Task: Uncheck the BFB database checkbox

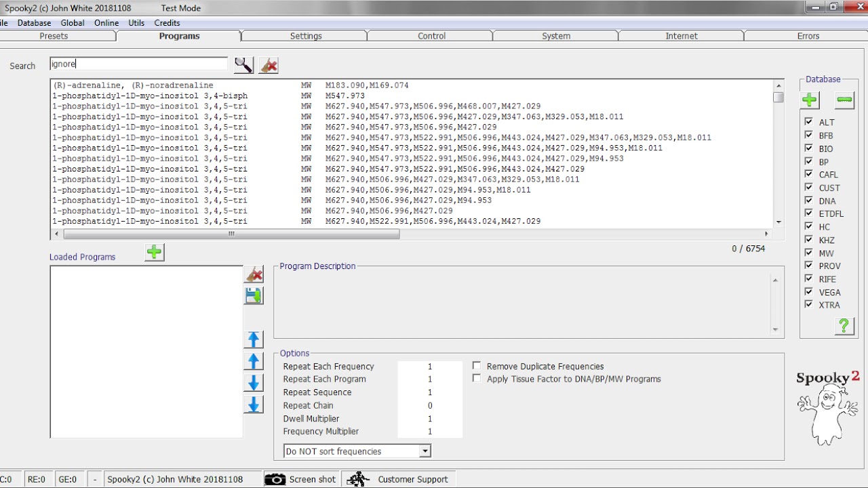Action: click(808, 135)
